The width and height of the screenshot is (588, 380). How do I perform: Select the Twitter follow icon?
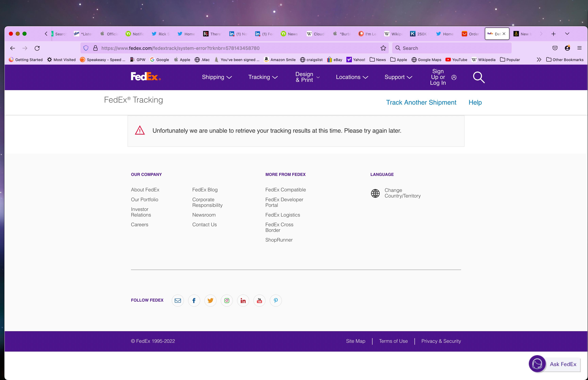click(210, 301)
